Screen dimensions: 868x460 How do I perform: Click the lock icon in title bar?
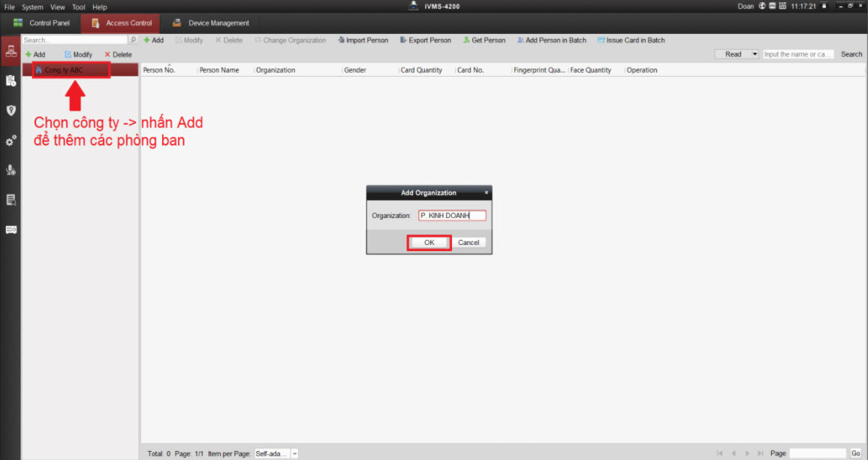[824, 6]
